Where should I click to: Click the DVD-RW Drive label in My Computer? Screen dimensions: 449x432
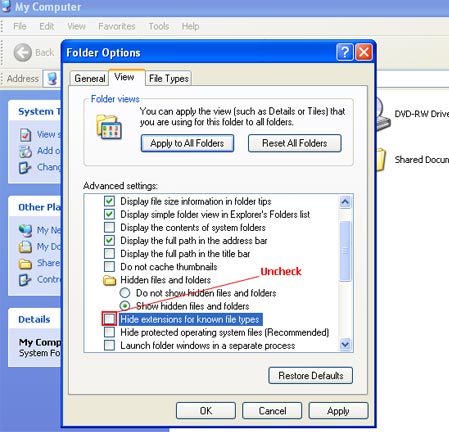click(x=422, y=114)
